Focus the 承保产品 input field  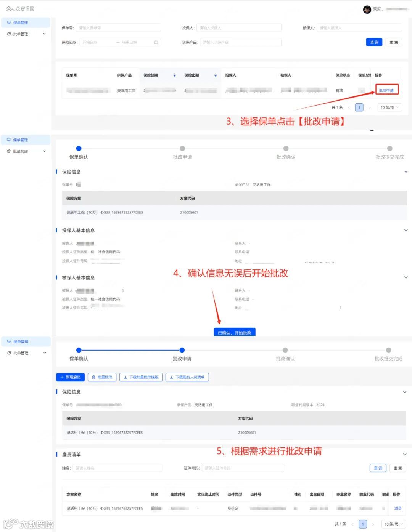click(x=240, y=42)
